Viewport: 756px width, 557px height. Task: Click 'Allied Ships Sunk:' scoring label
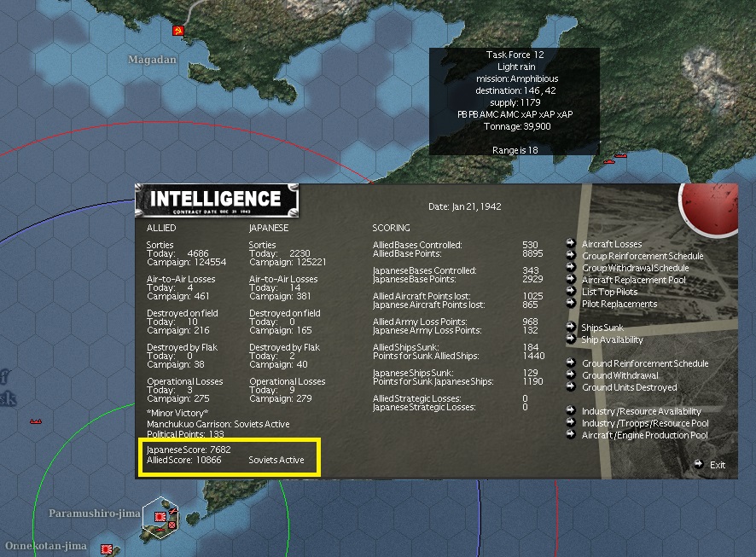pyautogui.click(x=405, y=347)
